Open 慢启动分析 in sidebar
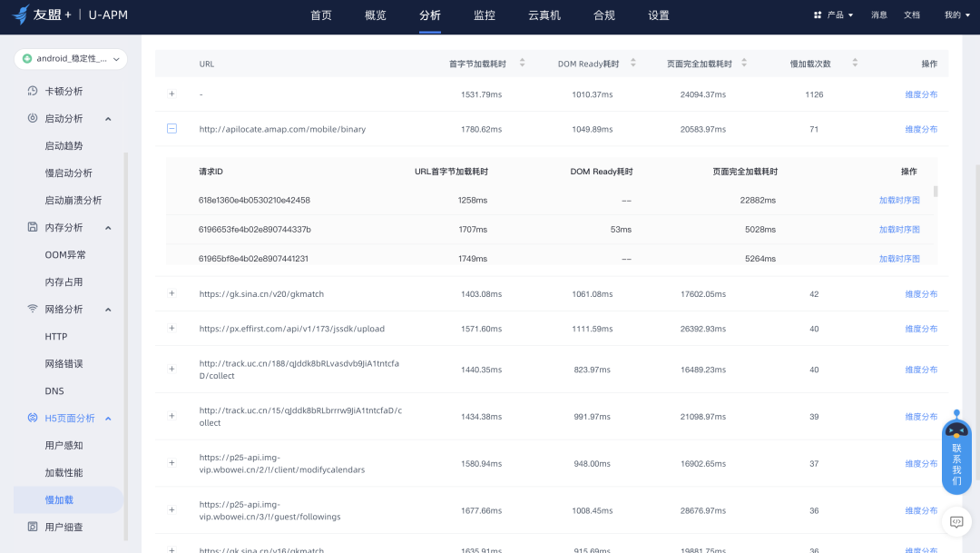980x553 pixels. point(68,173)
